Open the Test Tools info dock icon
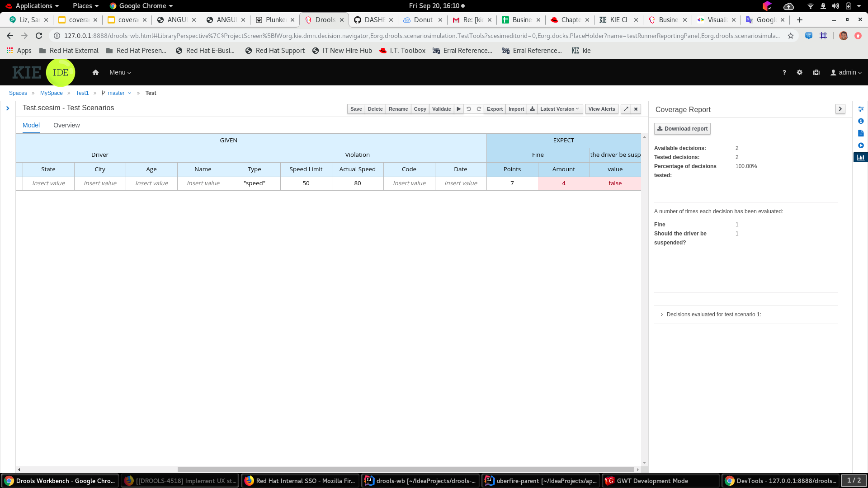This screenshot has width=868, height=488. [861, 121]
